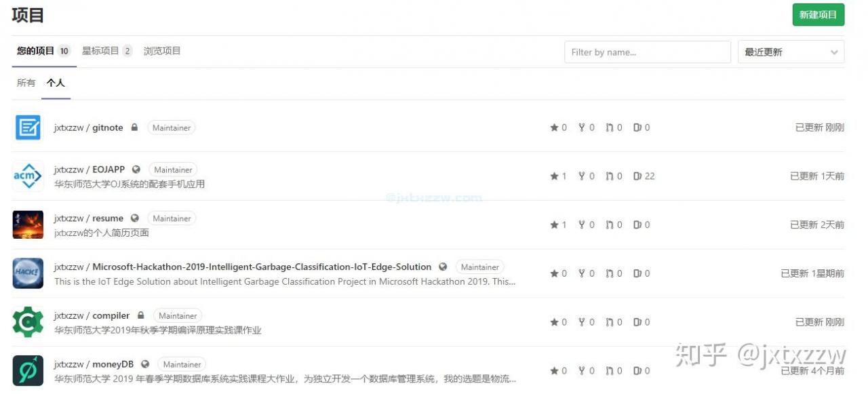Viewport: 868px width, 394px height.
Task: Open the jxtxzzw / EOJAPP project link
Action: [89, 170]
